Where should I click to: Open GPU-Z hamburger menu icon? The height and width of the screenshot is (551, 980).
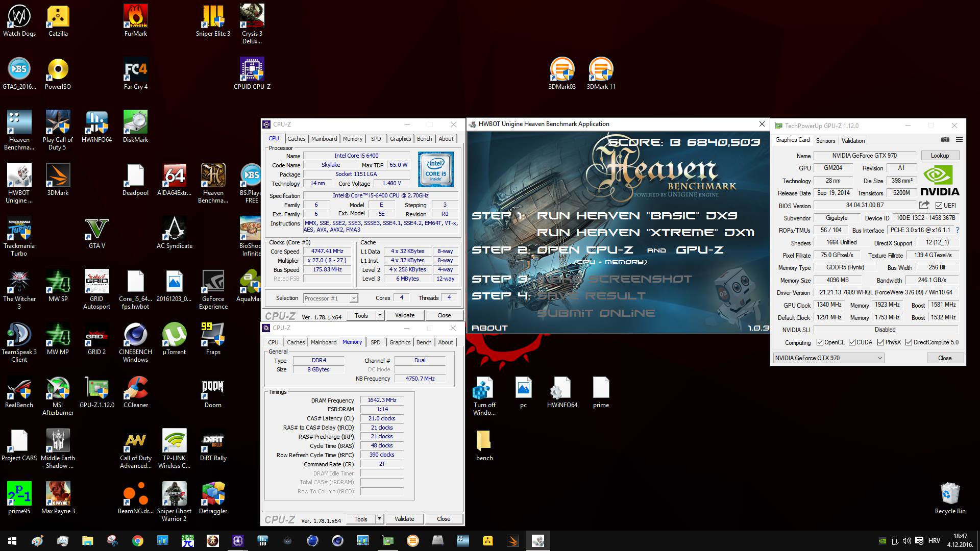pos(959,140)
